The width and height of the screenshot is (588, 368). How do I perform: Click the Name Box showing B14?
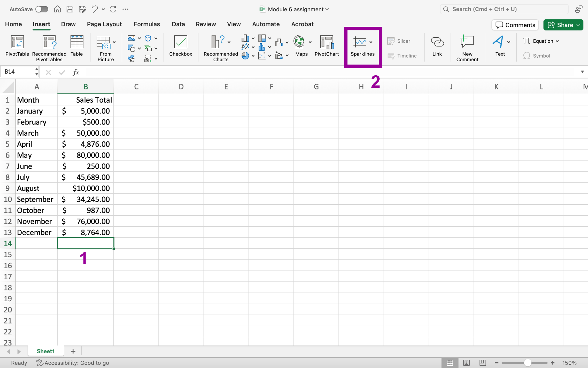coord(19,72)
